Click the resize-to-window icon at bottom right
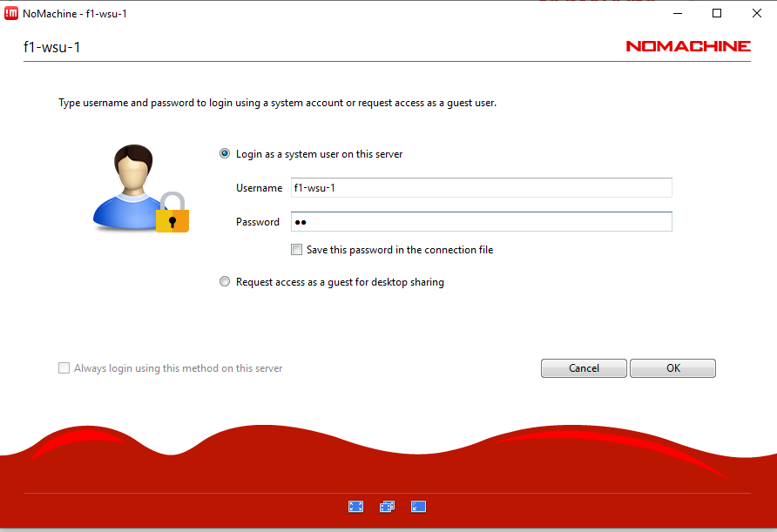 click(418, 506)
